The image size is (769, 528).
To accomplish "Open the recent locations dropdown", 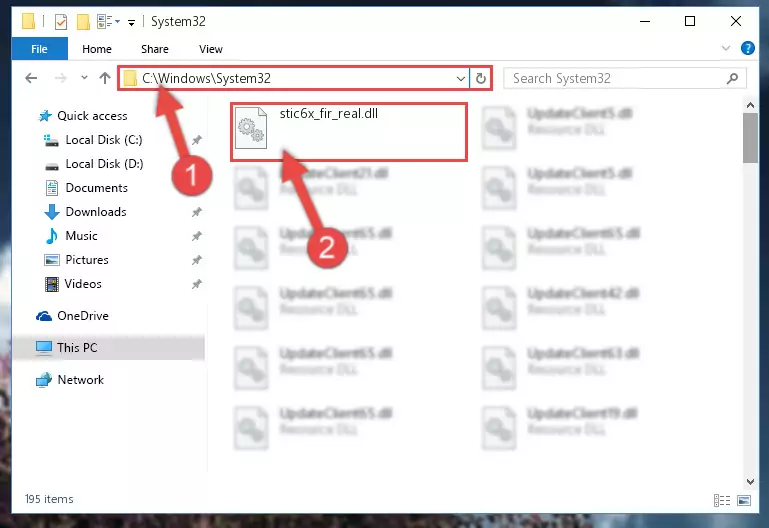I will click(x=84, y=77).
